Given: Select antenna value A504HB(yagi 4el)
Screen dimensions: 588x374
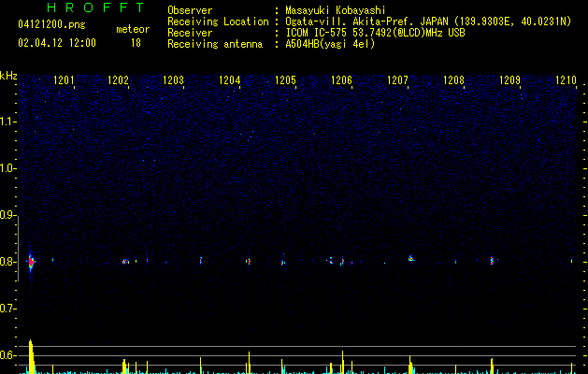Looking at the screenshot, I should [330, 44].
